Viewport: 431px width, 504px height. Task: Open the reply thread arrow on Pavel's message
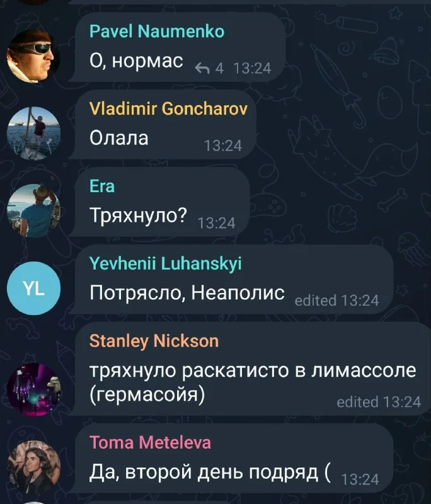point(202,68)
